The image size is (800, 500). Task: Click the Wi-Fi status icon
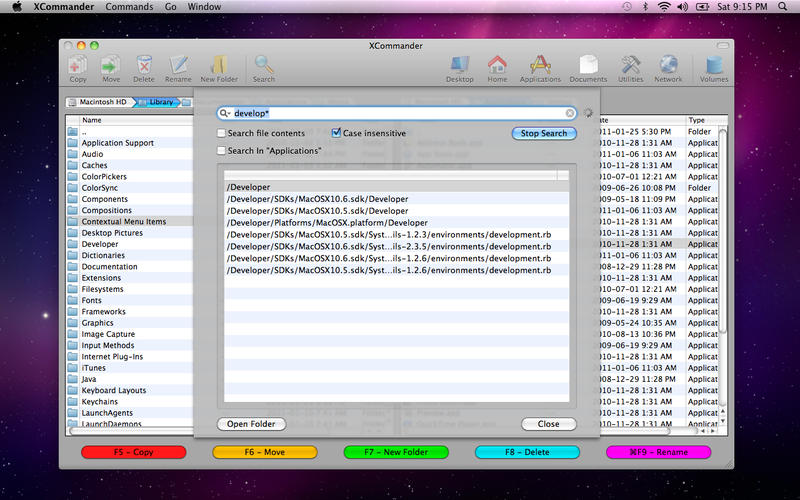click(664, 7)
